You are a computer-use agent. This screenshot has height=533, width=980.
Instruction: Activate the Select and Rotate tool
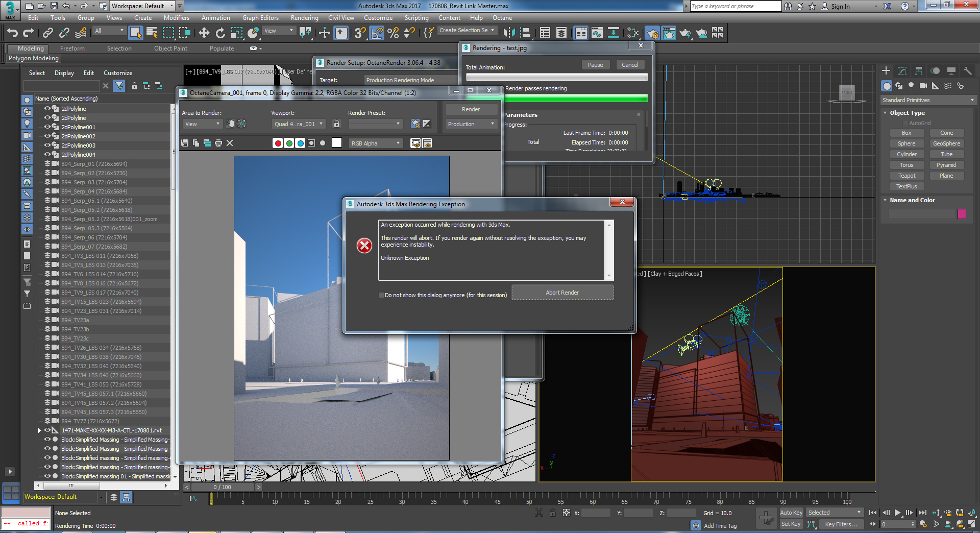(220, 33)
